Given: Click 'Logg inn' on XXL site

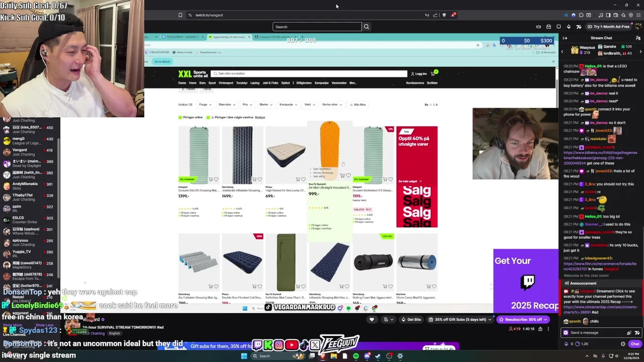Looking at the screenshot, I should pos(419,74).
